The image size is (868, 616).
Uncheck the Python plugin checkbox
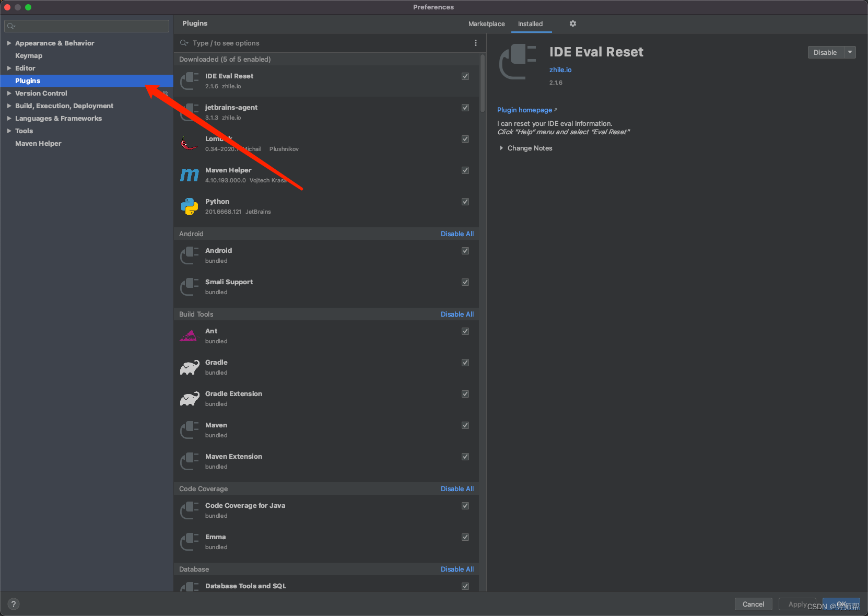tap(465, 202)
